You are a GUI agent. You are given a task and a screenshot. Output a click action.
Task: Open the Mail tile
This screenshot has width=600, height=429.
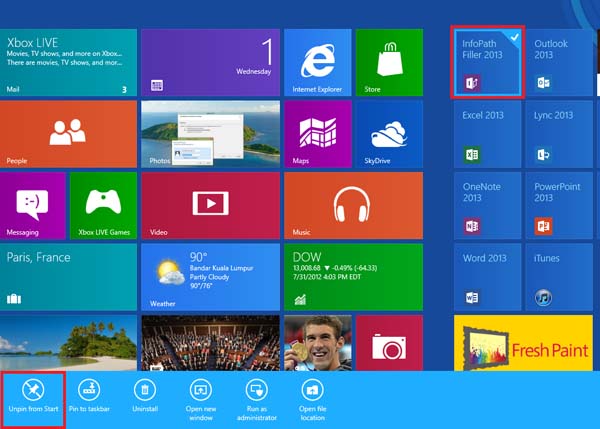tap(68, 63)
